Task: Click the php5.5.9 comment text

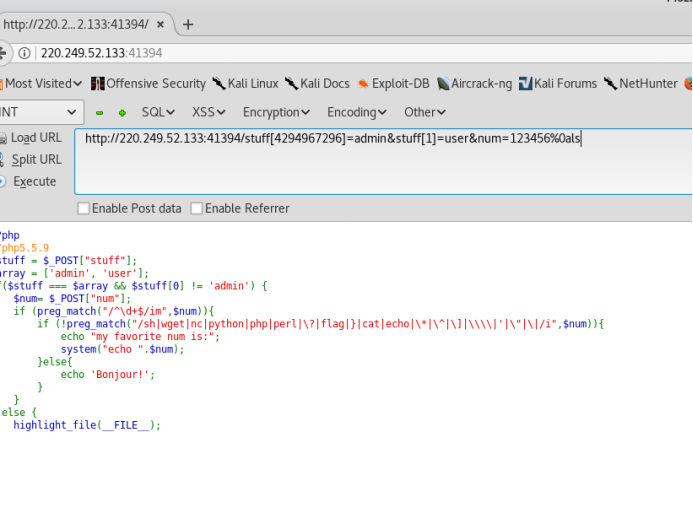Action: pos(24,248)
